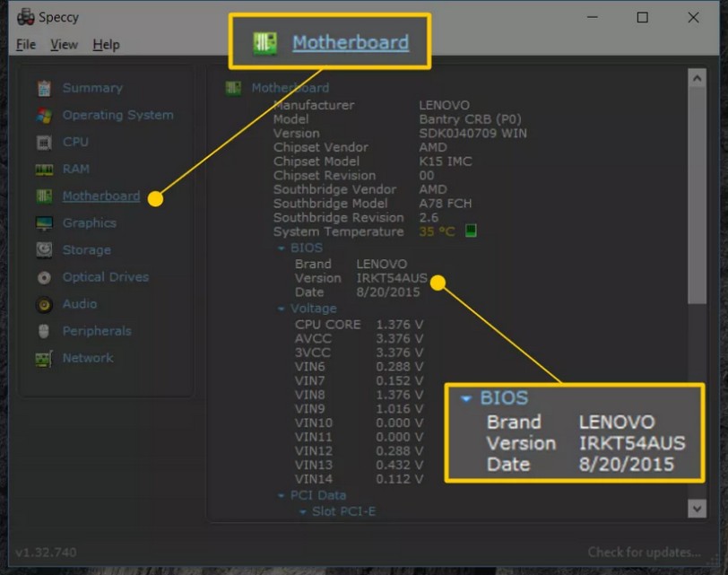This screenshot has width=728, height=575.
Task: Collapse the PCI Data section
Action: pyautogui.click(x=281, y=496)
